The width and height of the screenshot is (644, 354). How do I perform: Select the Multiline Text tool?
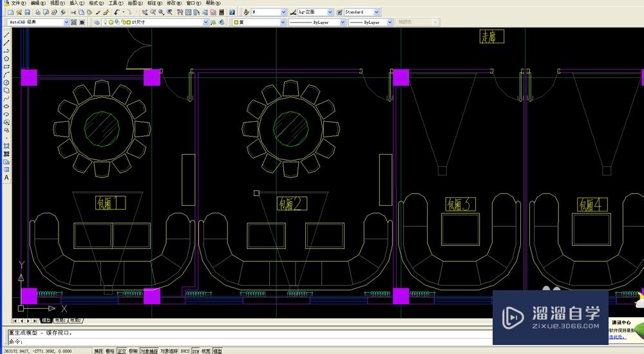6,177
